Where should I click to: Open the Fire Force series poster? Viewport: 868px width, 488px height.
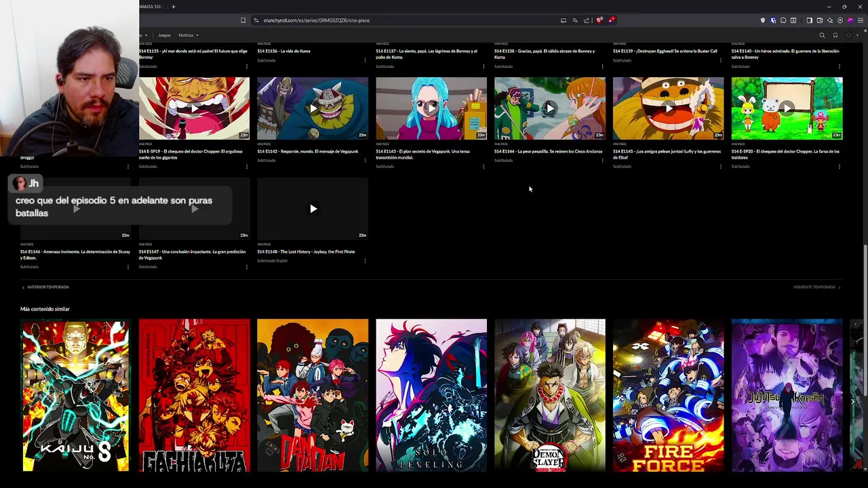(x=668, y=395)
